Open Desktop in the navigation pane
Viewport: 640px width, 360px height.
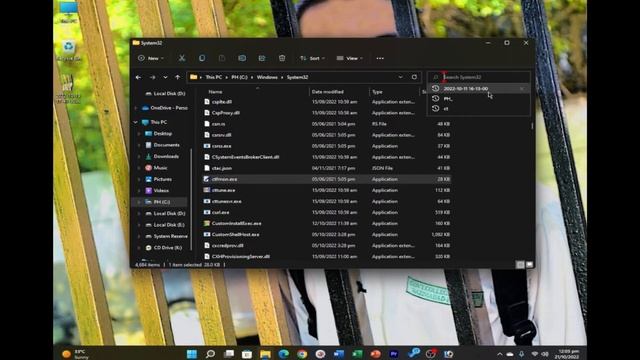(x=162, y=134)
